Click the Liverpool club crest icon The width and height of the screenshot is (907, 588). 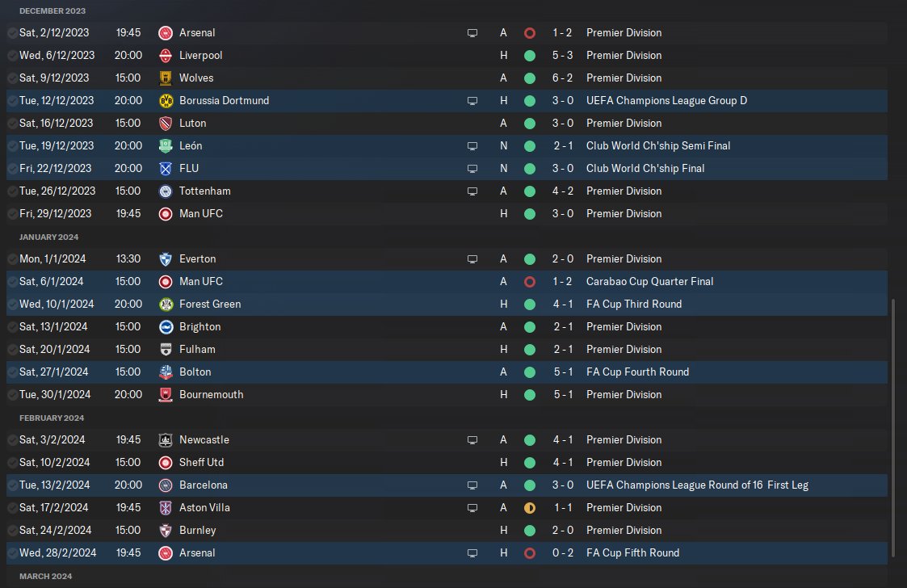pyautogui.click(x=166, y=56)
